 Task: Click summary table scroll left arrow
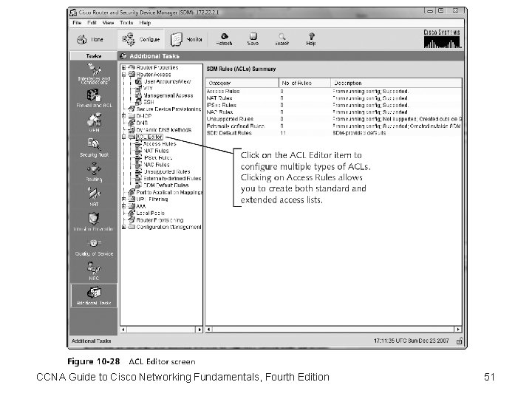(209, 329)
